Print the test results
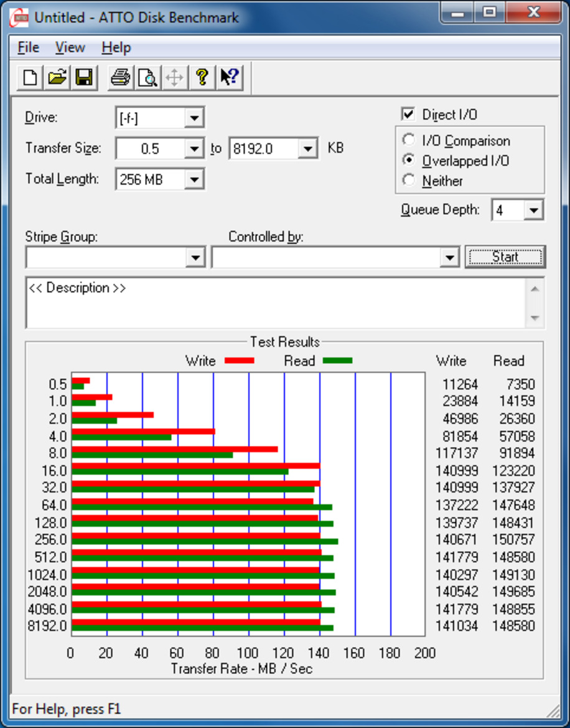This screenshot has width=570, height=728. click(120, 77)
